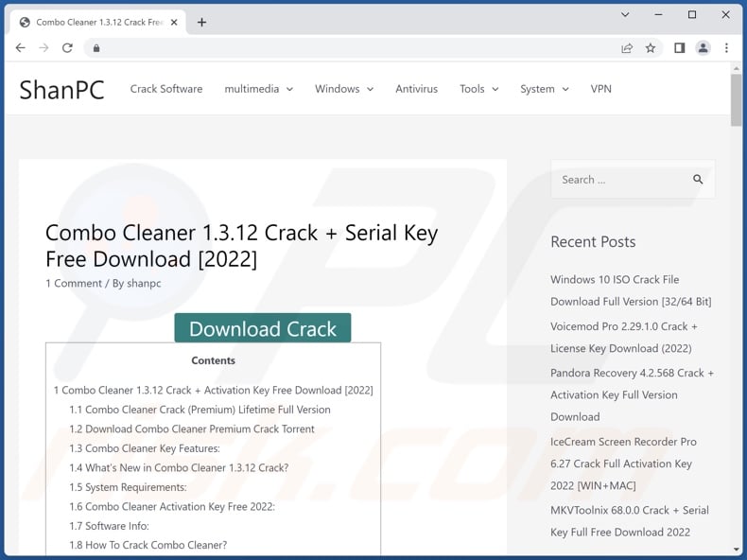Open author shanpc link
Screen dimensions: 747x560
[x=144, y=283]
